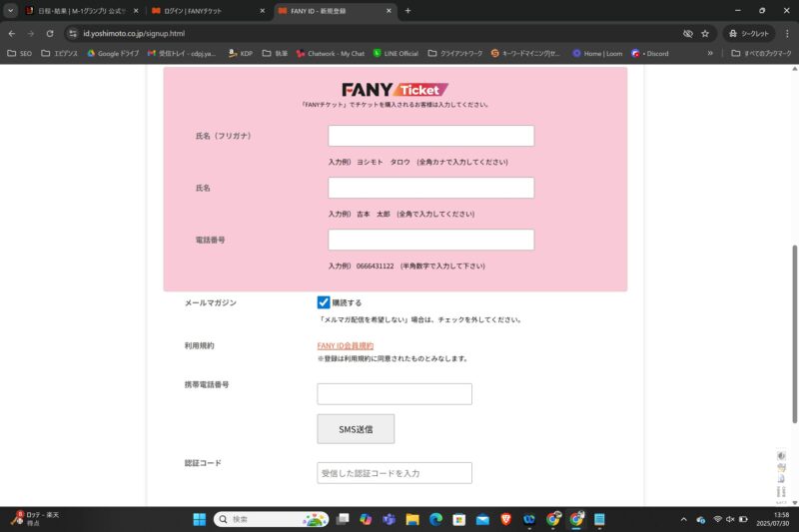
Task: Click the OneDrive cloud tray icon
Action: (x=701, y=519)
